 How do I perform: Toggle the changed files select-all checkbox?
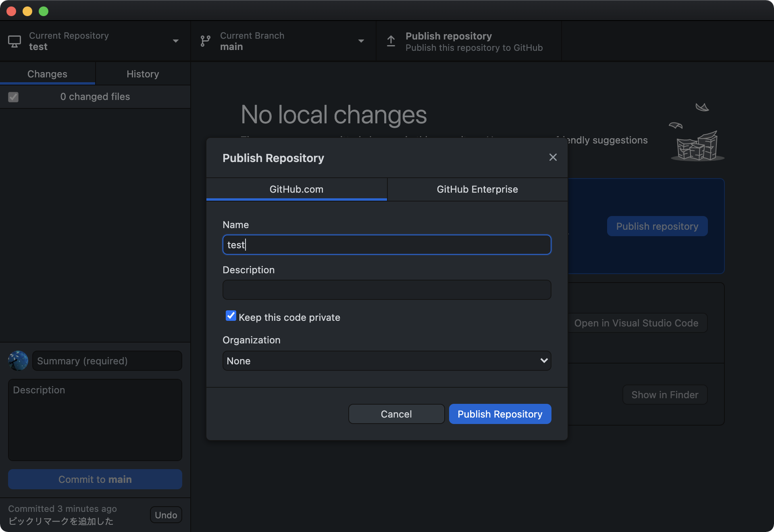pos(13,97)
